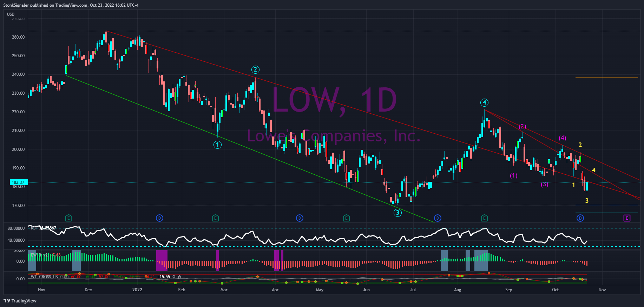The width and height of the screenshot is (644, 307).
Task: Click the magenta (3) wave label
Action: tap(545, 184)
